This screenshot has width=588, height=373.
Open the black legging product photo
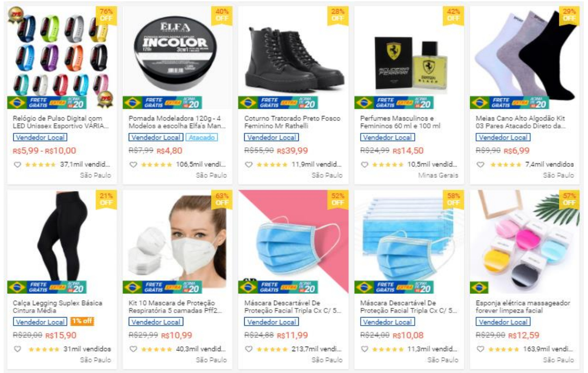(62, 242)
